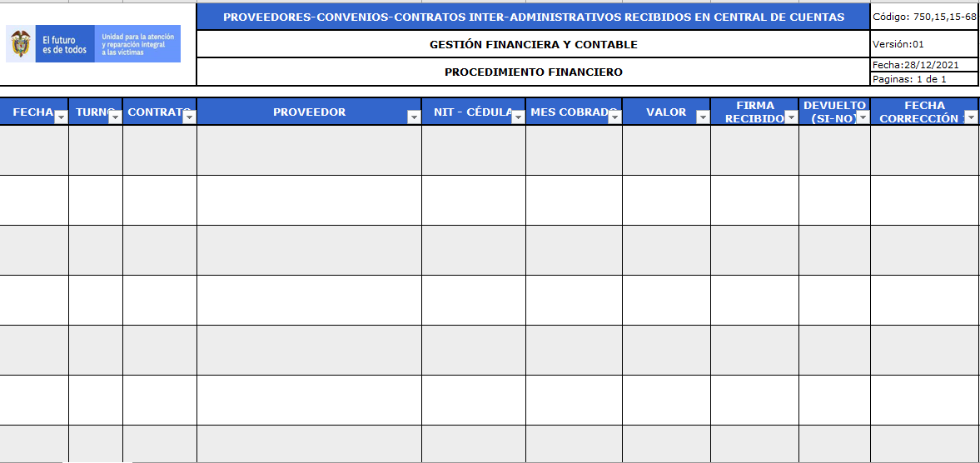The height and width of the screenshot is (463, 980).
Task: Select the GESTIÓN FINANCIERA Y CONTABLE cell
Action: click(533, 44)
